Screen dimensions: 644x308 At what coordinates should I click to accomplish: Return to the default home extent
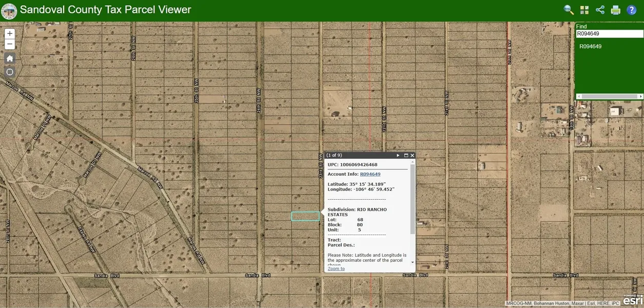point(10,58)
